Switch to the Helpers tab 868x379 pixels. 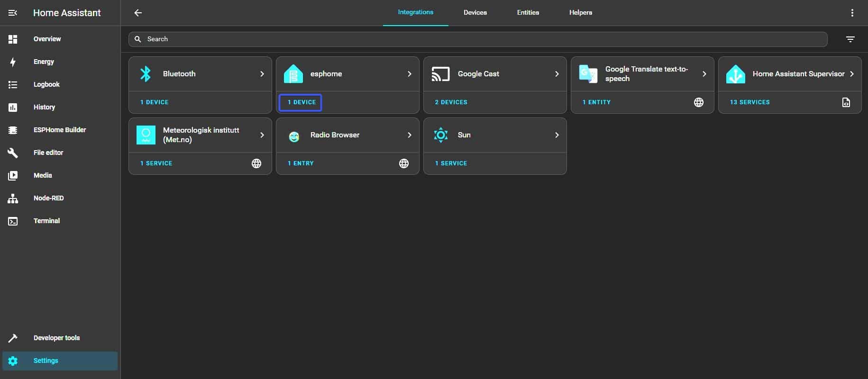[580, 13]
